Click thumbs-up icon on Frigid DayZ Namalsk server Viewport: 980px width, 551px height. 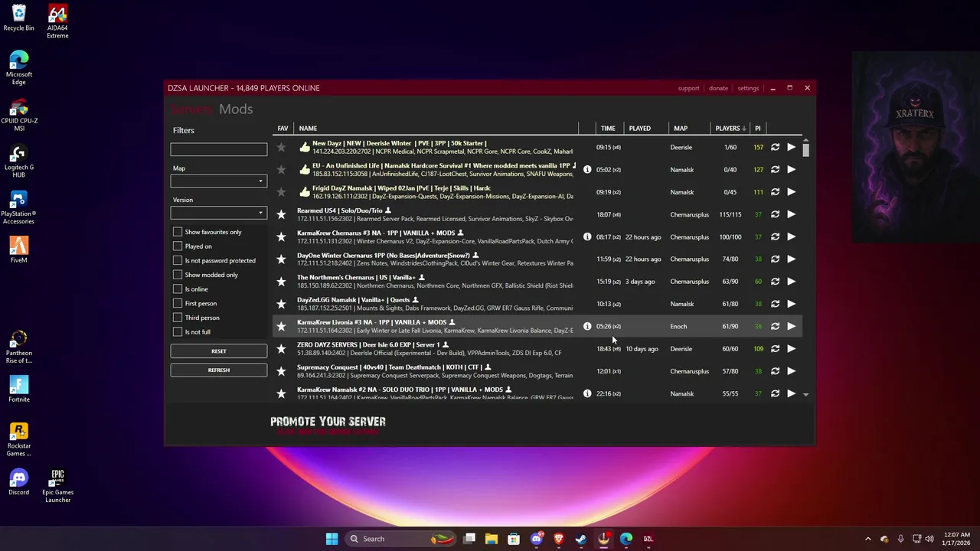[x=305, y=191]
